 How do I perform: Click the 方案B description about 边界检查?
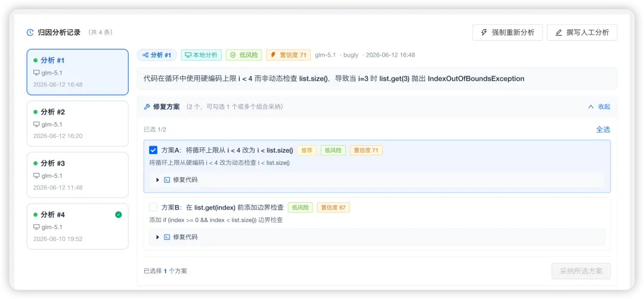point(216,220)
